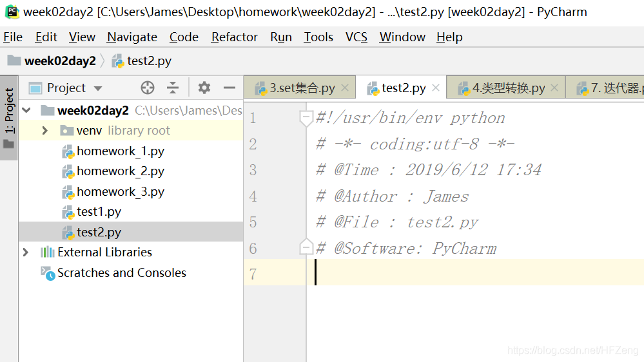The width and height of the screenshot is (644, 362).
Task: Click the Python icon of test1.py
Action: tap(68, 212)
